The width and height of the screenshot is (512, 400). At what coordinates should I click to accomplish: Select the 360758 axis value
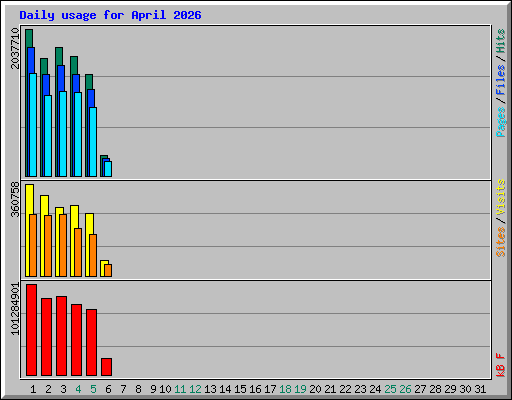coord(15,199)
